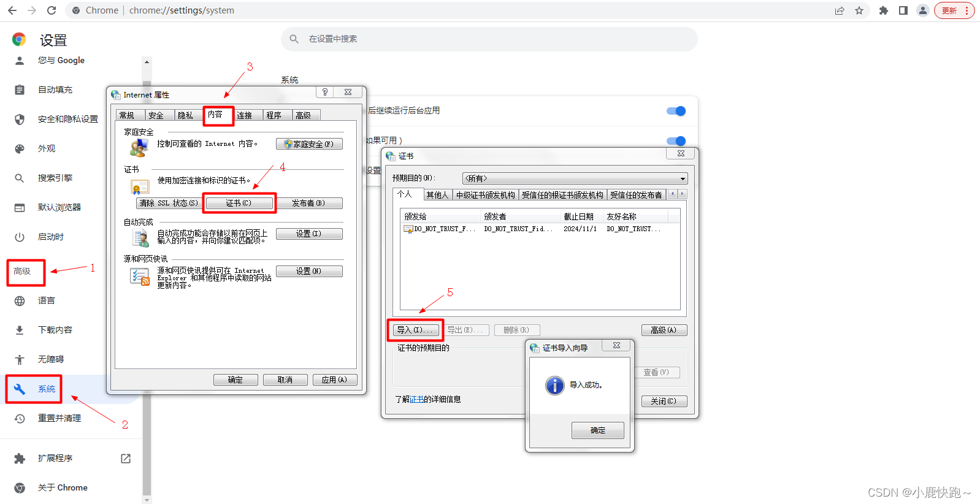
Task: Click the 扩展程序 puzzle icon in sidebar
Action: point(20,458)
